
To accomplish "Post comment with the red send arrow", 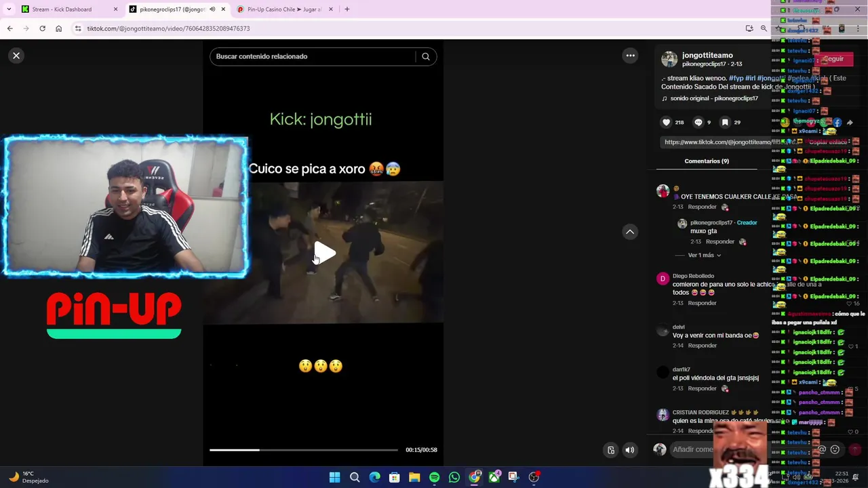I will (854, 449).
